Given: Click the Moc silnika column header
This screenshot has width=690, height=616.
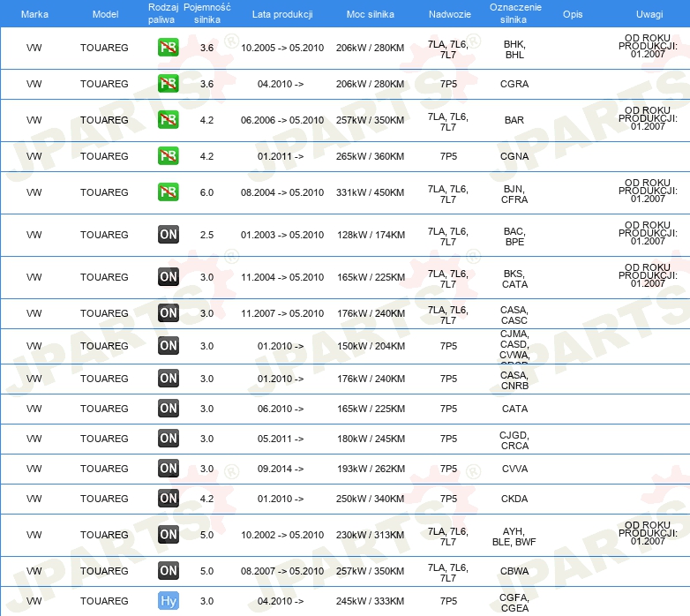Looking at the screenshot, I should pyautogui.click(x=371, y=15).
